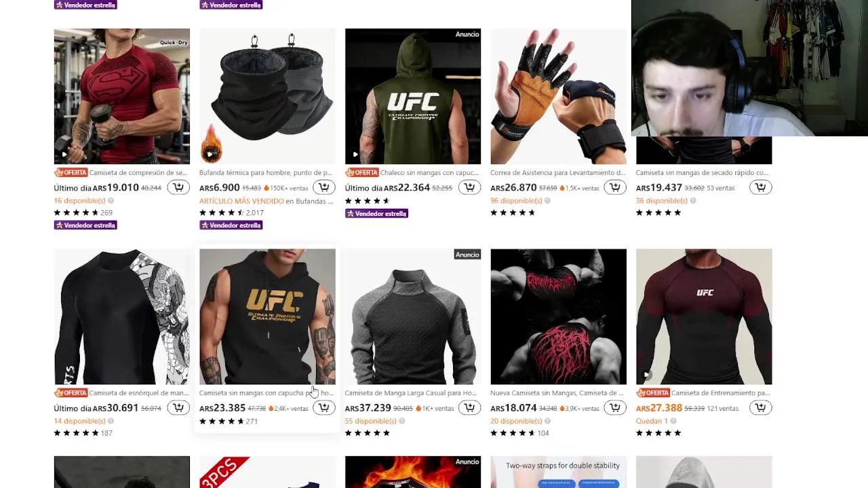Click Vendedor estrella badge under UFC hoodie
868x488 pixels.
pyautogui.click(x=376, y=213)
